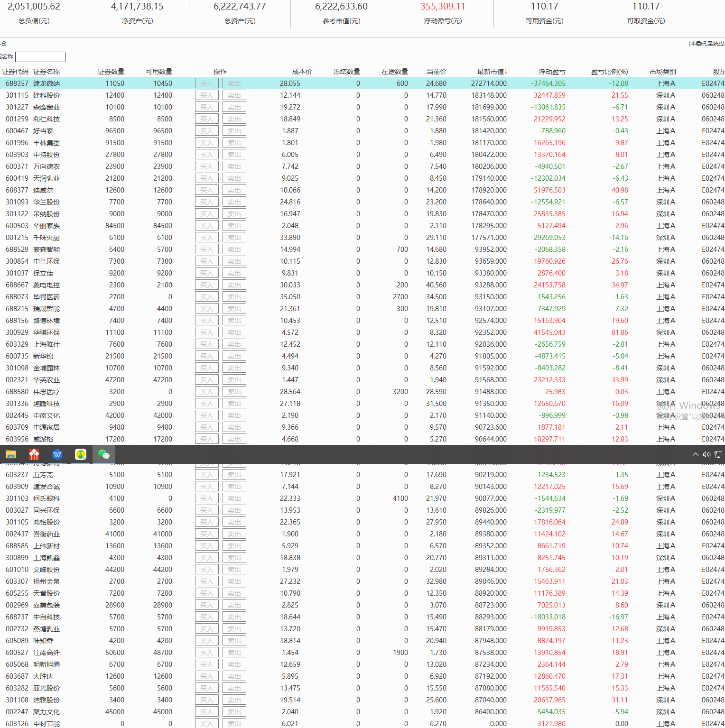The width and height of the screenshot is (725, 728).
Task: Click the security name search input field
Action: pos(40,57)
